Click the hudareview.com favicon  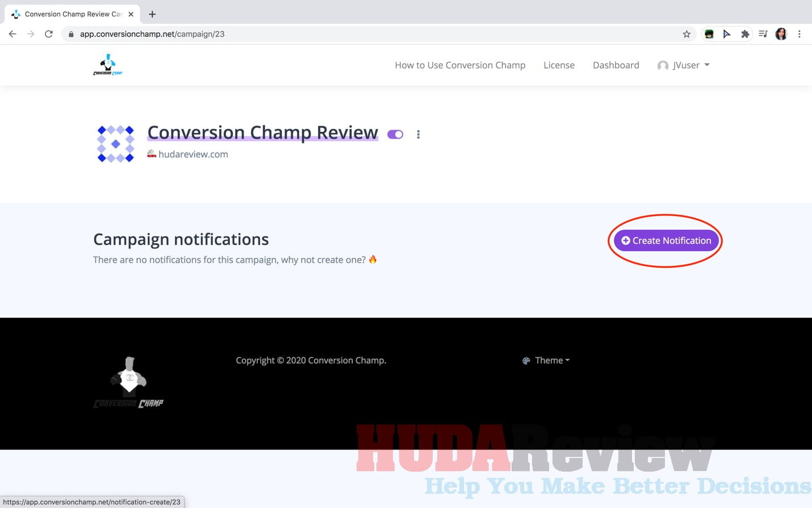(152, 153)
